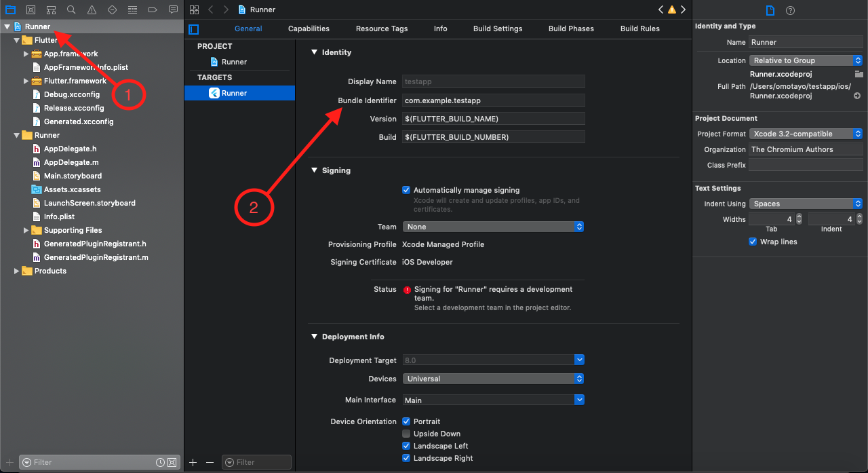Open the Indent Using Spaces dropdown
The width and height of the screenshot is (868, 473).
pyautogui.click(x=806, y=204)
